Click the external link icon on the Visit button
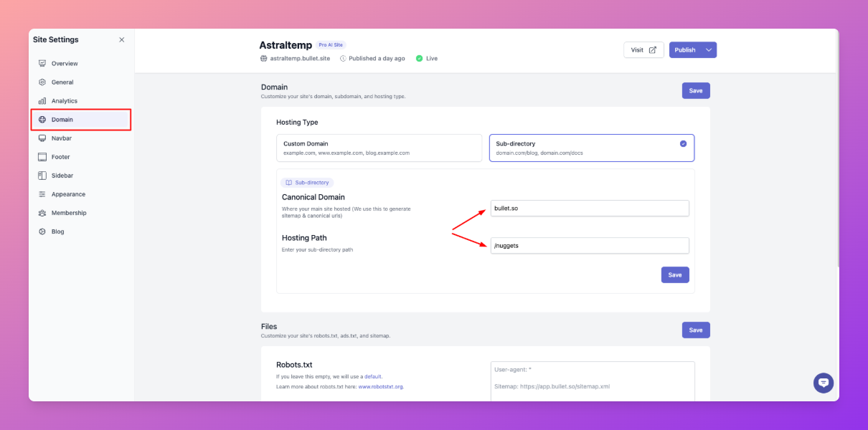The width and height of the screenshot is (868, 430). pos(652,50)
